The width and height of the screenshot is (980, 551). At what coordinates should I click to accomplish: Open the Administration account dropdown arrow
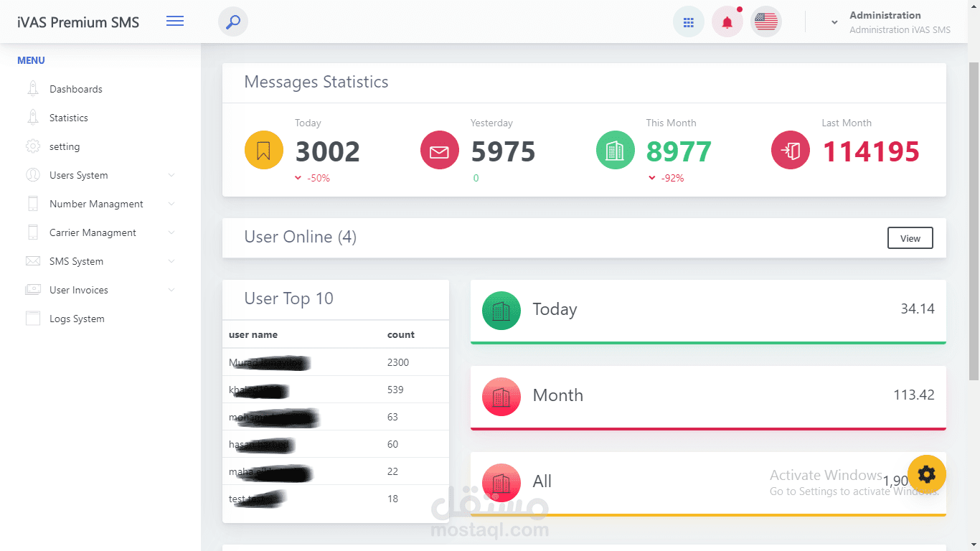tap(834, 22)
